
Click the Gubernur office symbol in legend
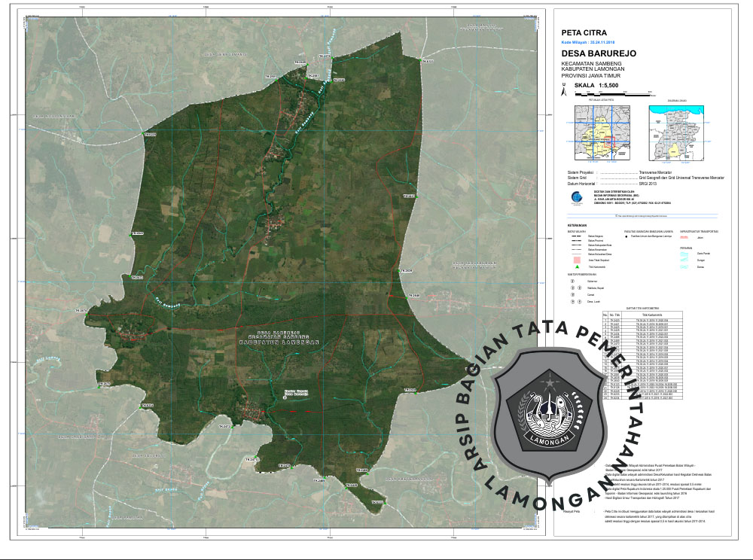[x=572, y=281]
